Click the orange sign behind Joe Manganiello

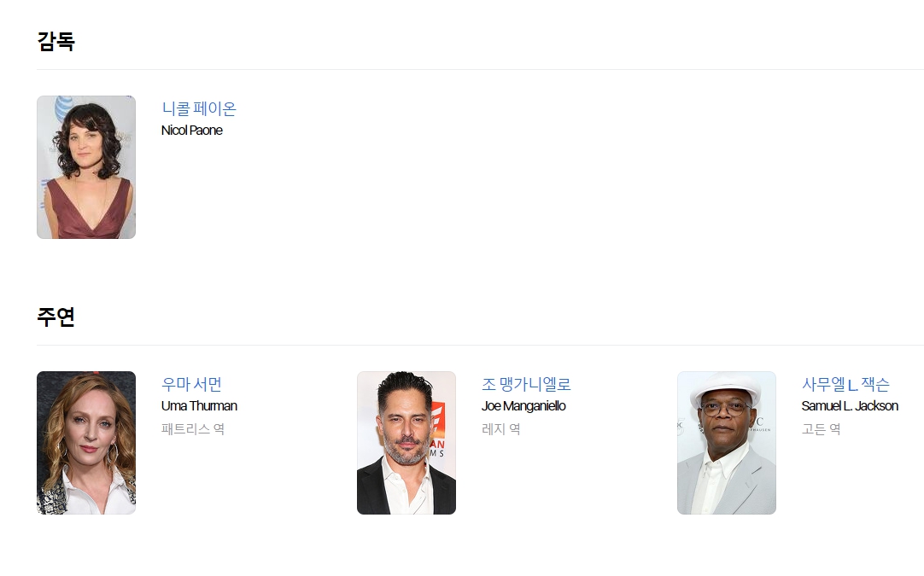[x=437, y=428]
